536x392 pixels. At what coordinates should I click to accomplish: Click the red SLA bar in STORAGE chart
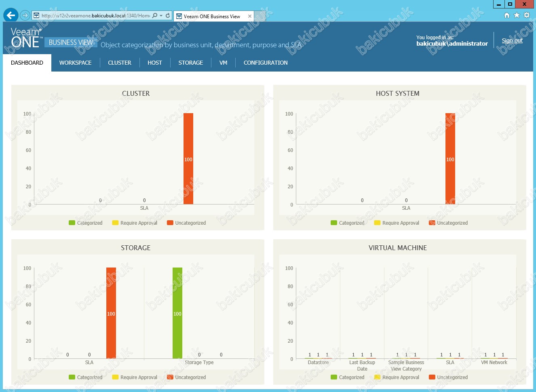click(111, 313)
